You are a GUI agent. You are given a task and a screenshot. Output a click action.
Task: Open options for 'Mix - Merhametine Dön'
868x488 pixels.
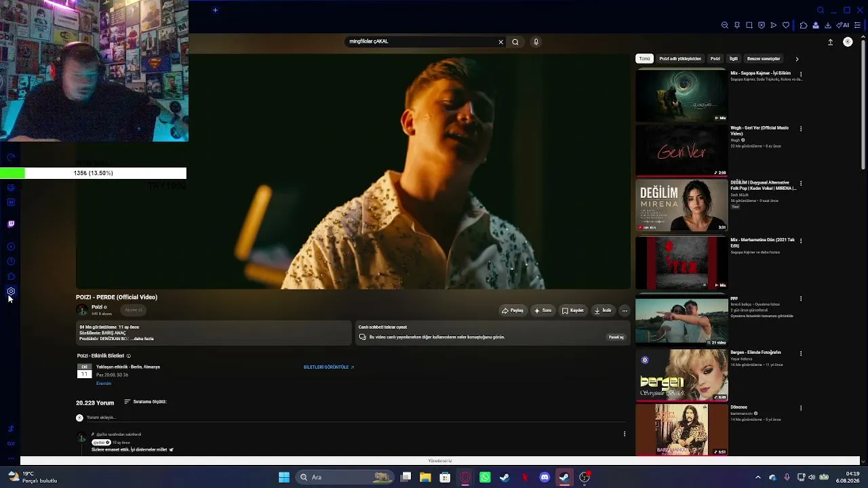click(x=801, y=241)
